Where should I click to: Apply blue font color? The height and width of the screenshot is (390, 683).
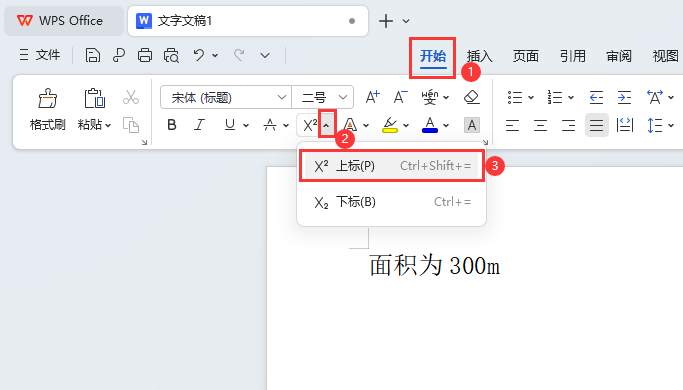pos(430,125)
